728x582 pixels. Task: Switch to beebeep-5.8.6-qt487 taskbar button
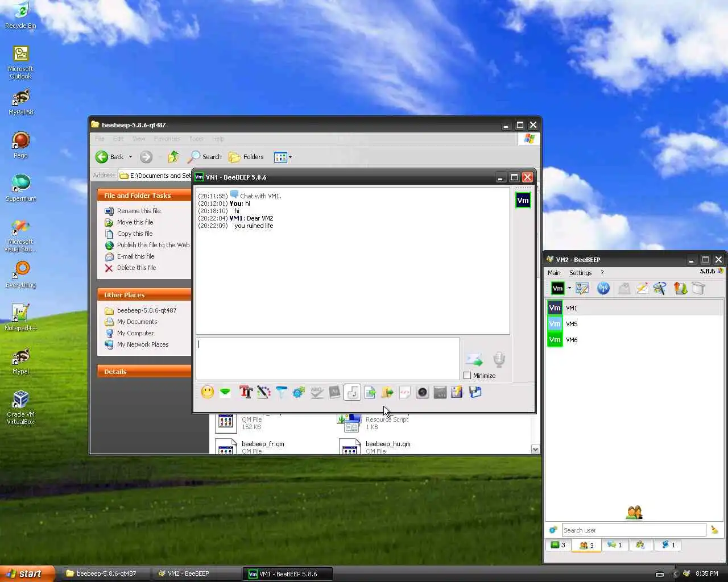(105, 573)
